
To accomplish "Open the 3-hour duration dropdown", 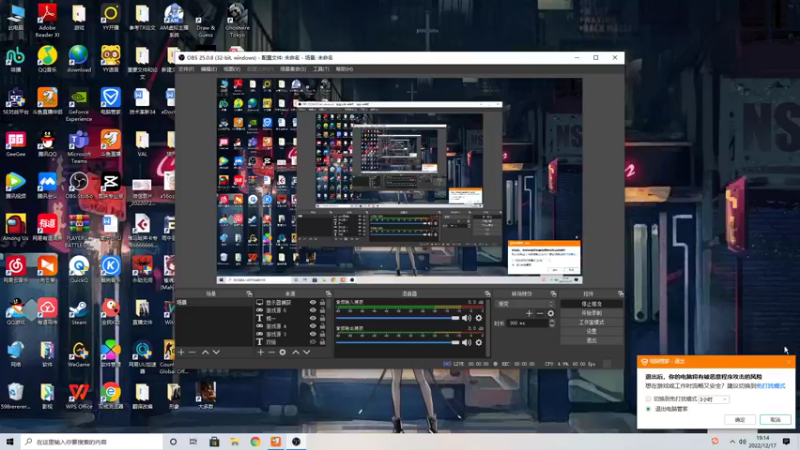I will [x=713, y=398].
